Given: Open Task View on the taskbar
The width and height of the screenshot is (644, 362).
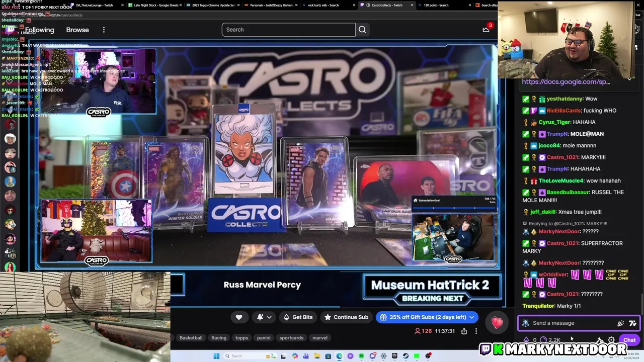Looking at the screenshot, I should tap(284, 356).
